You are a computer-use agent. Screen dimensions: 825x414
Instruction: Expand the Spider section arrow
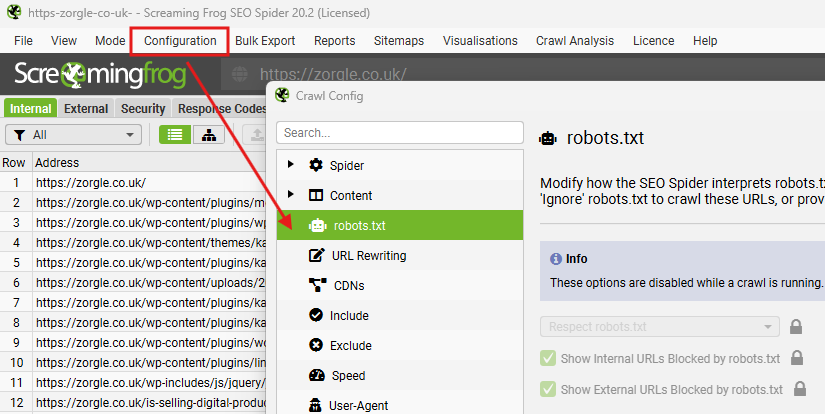coord(290,165)
